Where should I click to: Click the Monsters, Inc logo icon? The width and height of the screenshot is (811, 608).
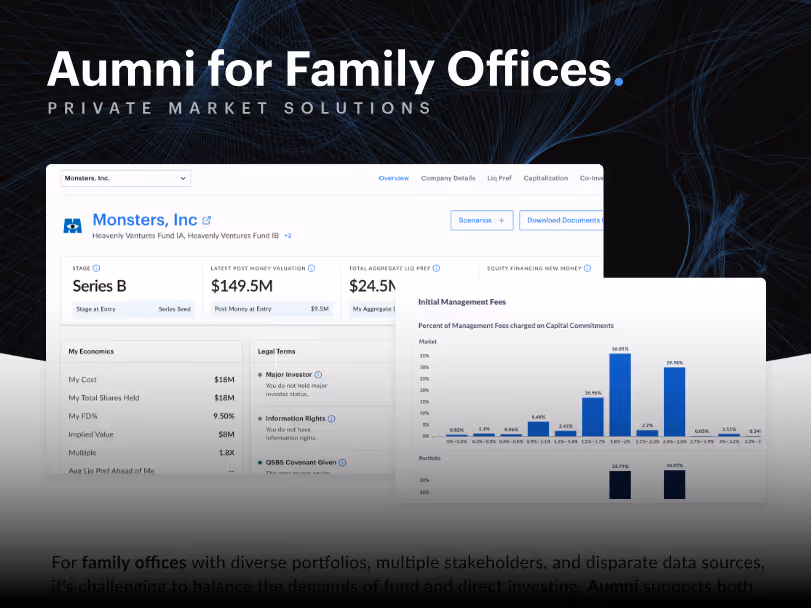pyautogui.click(x=72, y=226)
